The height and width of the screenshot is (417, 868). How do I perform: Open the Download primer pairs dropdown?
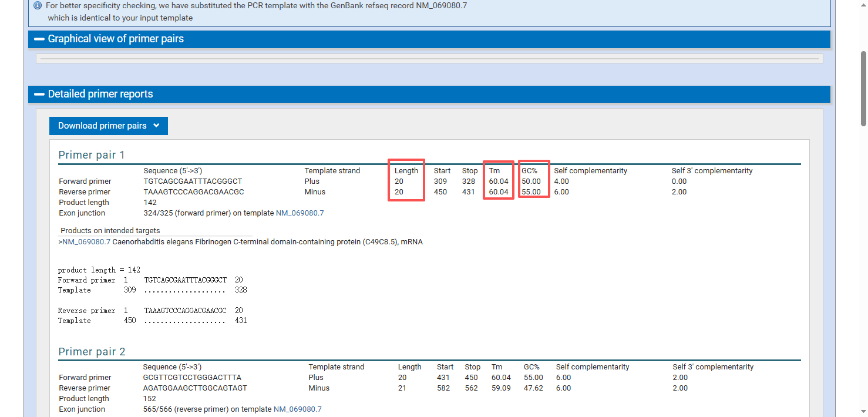click(x=108, y=126)
